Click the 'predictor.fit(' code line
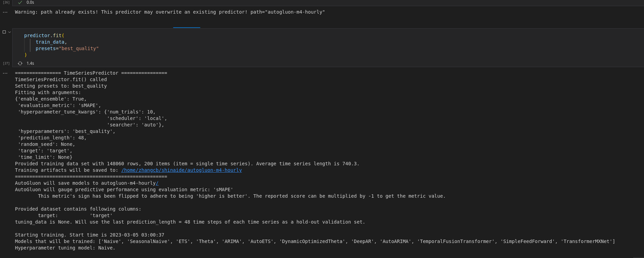 [44, 35]
